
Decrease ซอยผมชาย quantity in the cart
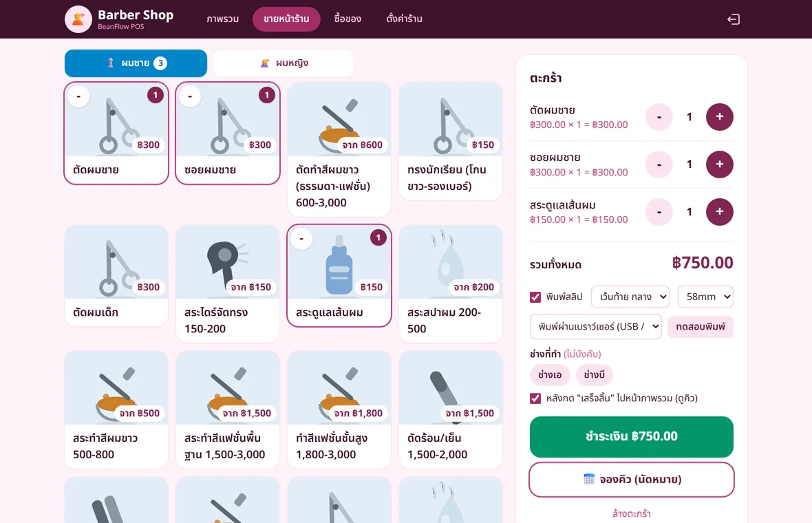(x=659, y=164)
